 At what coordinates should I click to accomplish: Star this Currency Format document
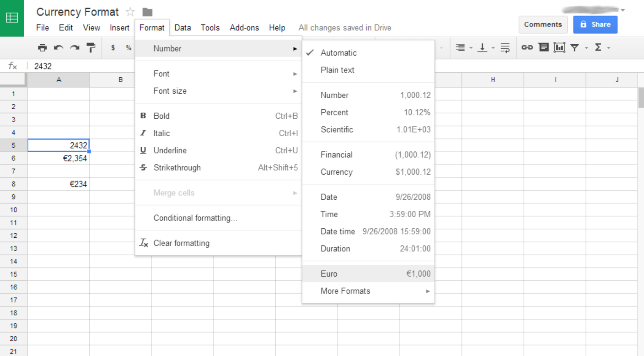click(x=130, y=12)
